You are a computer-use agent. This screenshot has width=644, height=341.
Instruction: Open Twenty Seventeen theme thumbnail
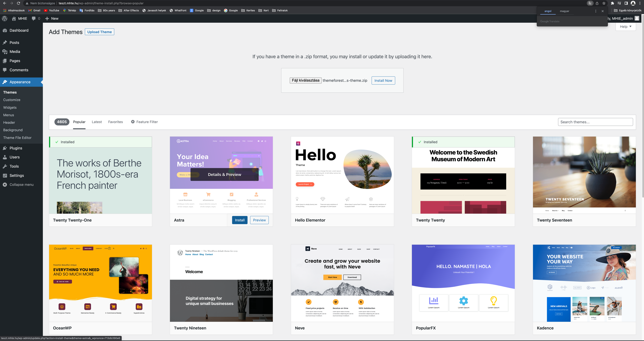pyautogui.click(x=584, y=175)
